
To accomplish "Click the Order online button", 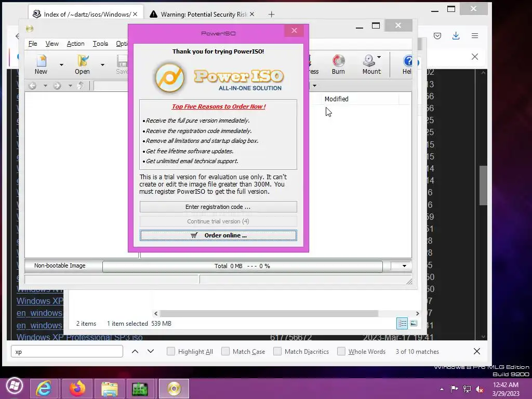I will tap(218, 235).
